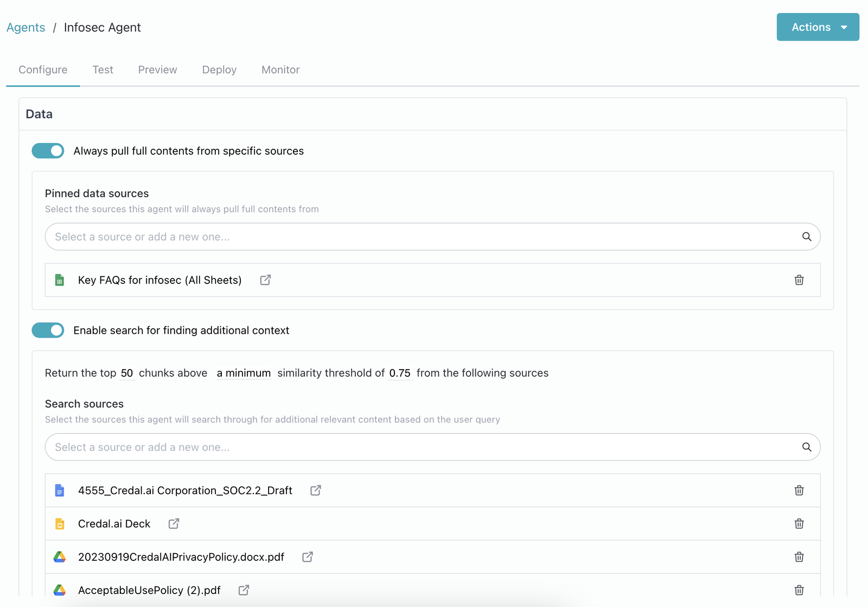
Task: Toggle always pull full contents switch
Action: click(x=48, y=151)
